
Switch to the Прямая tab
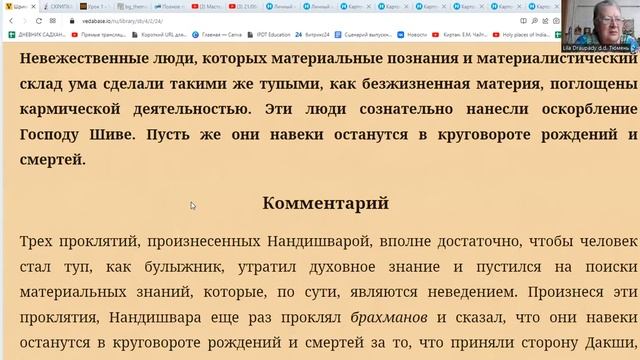coord(169,7)
